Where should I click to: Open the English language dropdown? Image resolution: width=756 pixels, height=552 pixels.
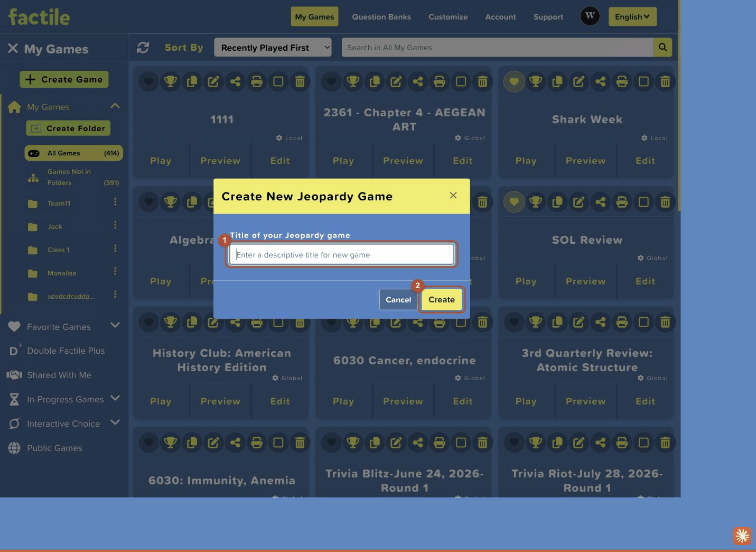[632, 16]
